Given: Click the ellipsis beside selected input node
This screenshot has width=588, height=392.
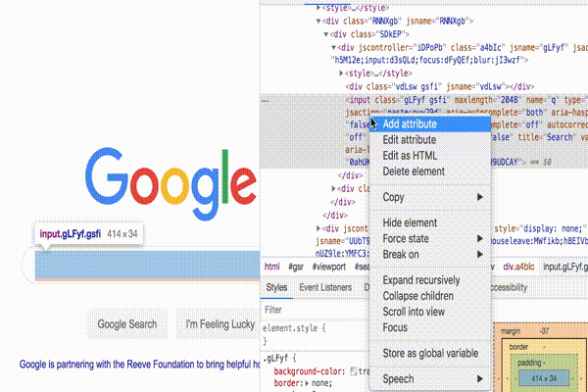Looking at the screenshot, I should [266, 101].
